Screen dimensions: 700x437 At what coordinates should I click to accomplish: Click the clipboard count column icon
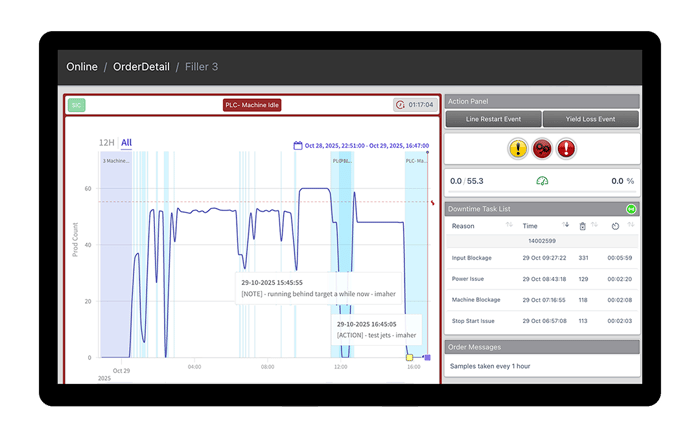[583, 226]
